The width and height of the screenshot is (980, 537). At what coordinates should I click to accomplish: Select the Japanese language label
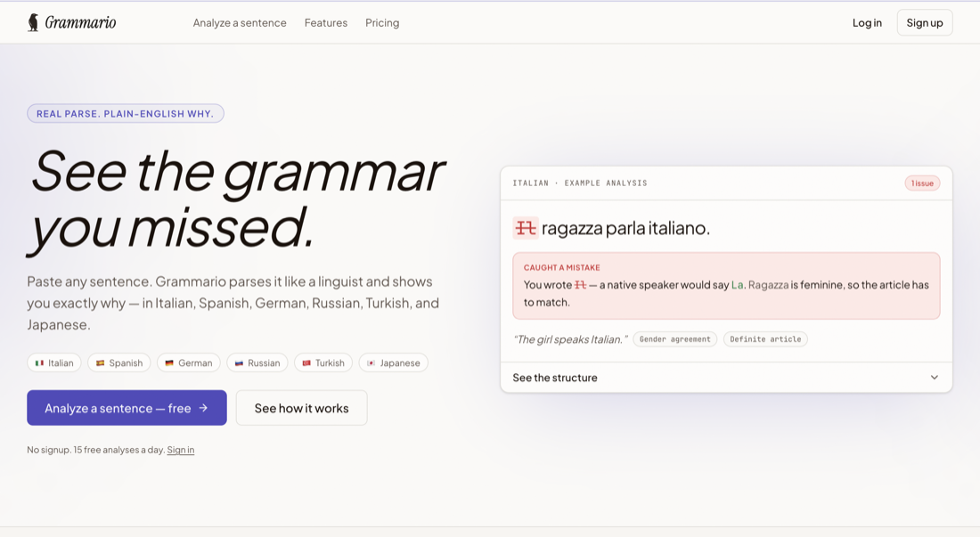coord(400,362)
